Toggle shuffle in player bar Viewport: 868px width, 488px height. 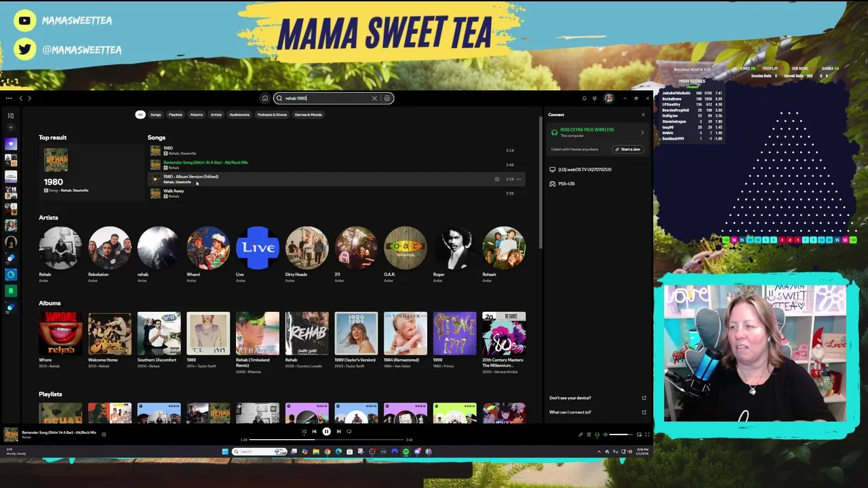[304, 431]
